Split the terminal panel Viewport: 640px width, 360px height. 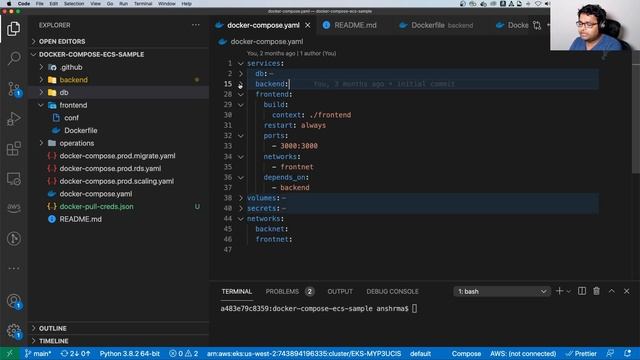click(x=582, y=291)
